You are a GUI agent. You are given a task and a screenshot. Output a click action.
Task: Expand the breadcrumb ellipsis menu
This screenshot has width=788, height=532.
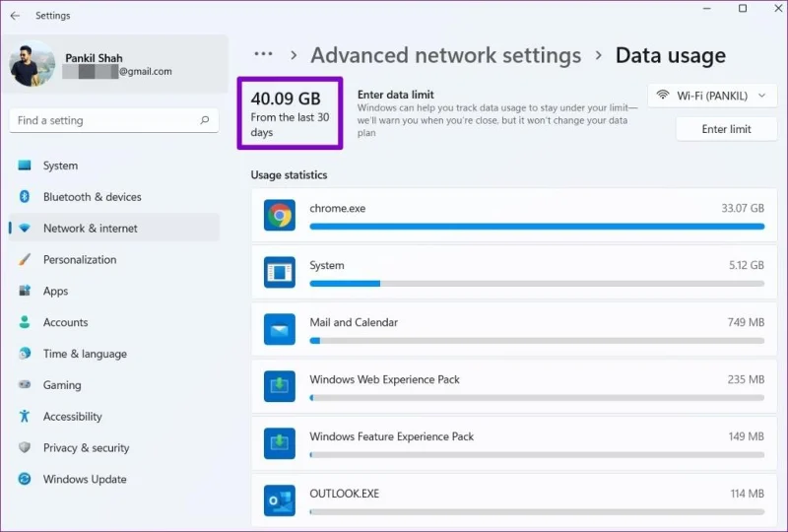[x=263, y=54]
